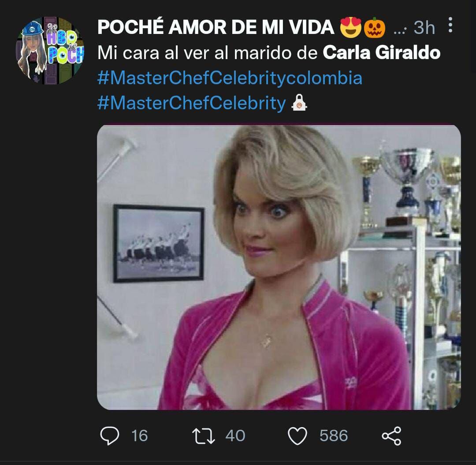The height and width of the screenshot is (465, 476).
Task: Open the share icon options
Action: click(x=391, y=436)
